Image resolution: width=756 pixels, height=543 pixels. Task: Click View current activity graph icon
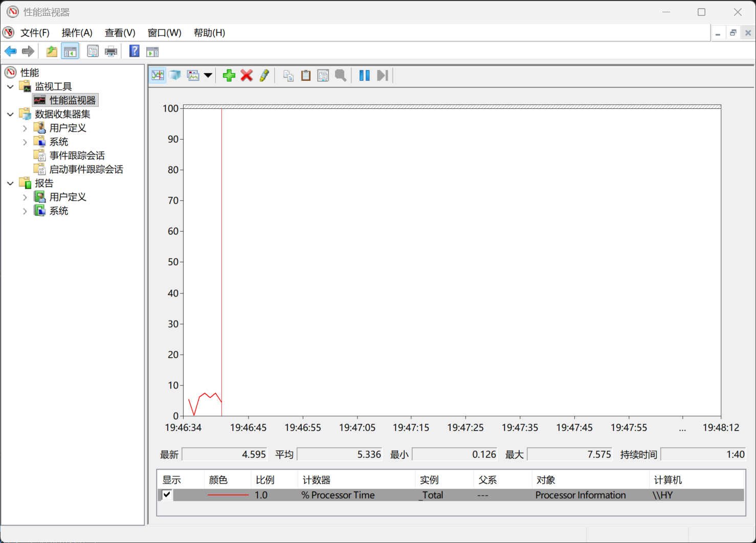(158, 76)
